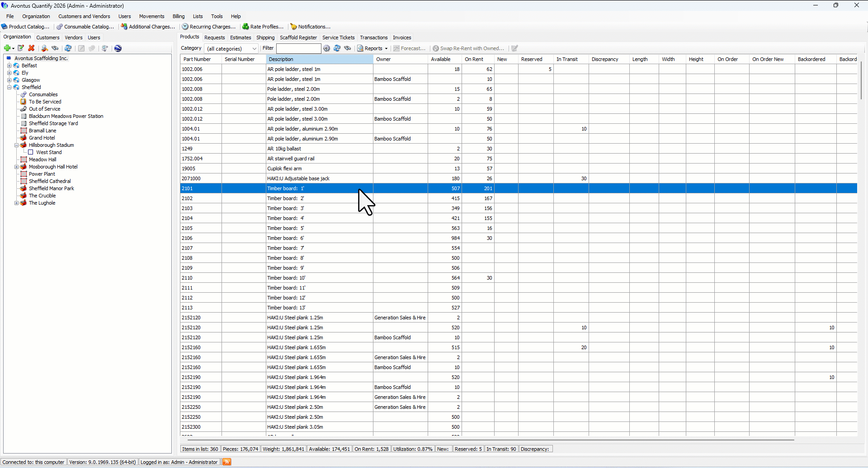
Task: Click the Recurring Charges clock icon
Action: tap(185, 27)
